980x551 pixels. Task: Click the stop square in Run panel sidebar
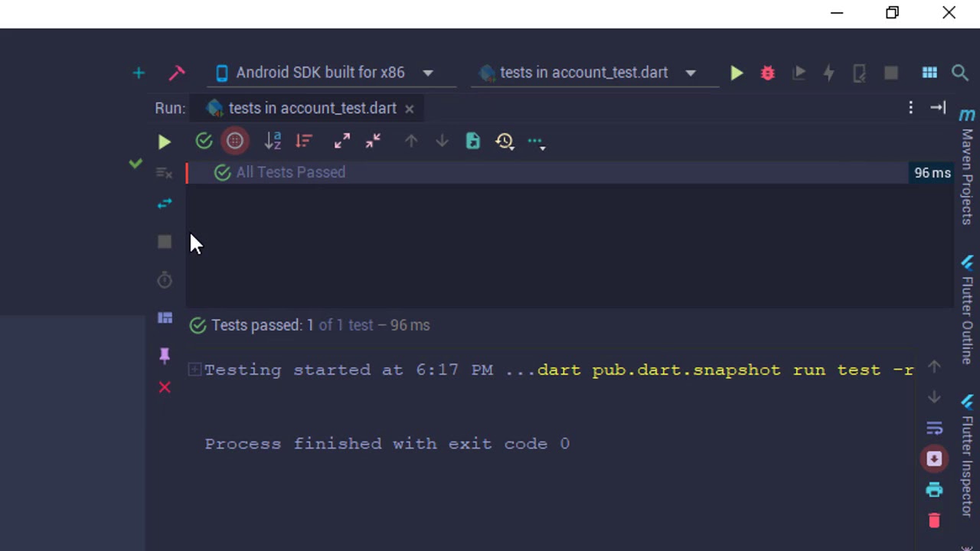(x=165, y=242)
